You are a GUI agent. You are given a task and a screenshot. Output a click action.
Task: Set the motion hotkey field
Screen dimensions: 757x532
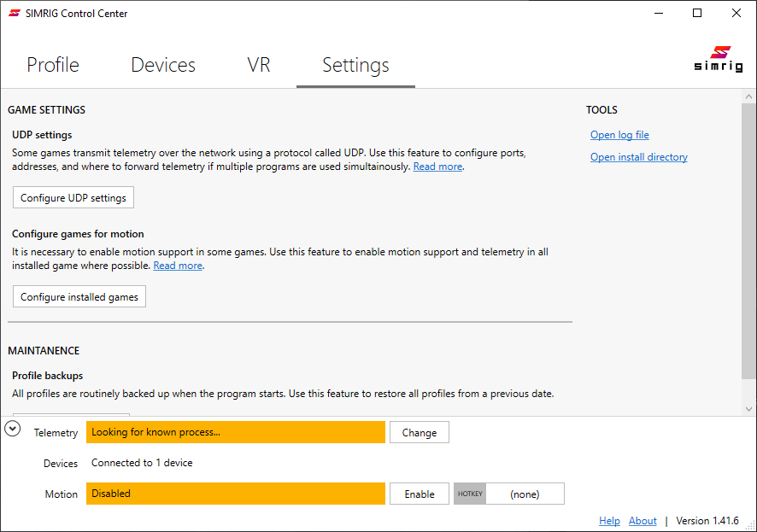click(524, 494)
